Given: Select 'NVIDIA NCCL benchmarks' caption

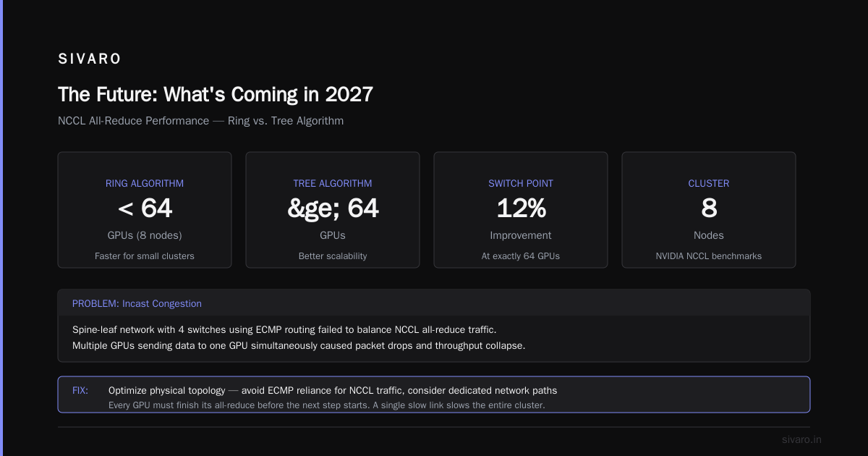Looking at the screenshot, I should pyautogui.click(x=709, y=256).
